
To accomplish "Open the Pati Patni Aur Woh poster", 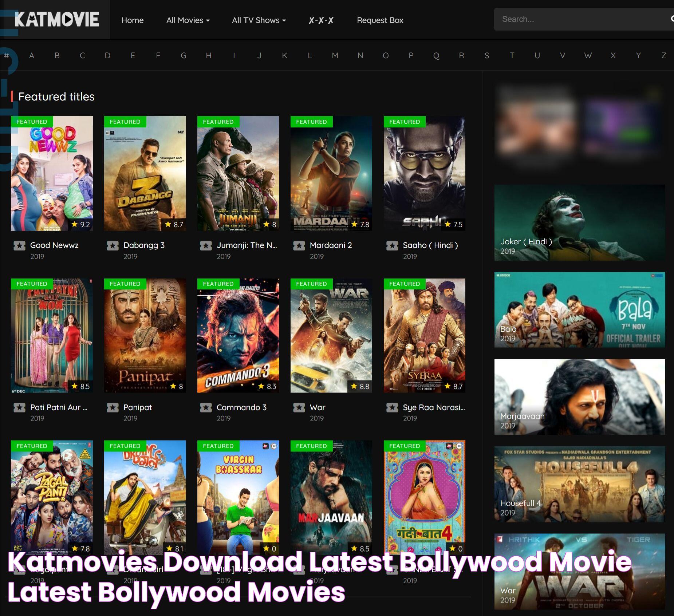I will click(x=52, y=336).
